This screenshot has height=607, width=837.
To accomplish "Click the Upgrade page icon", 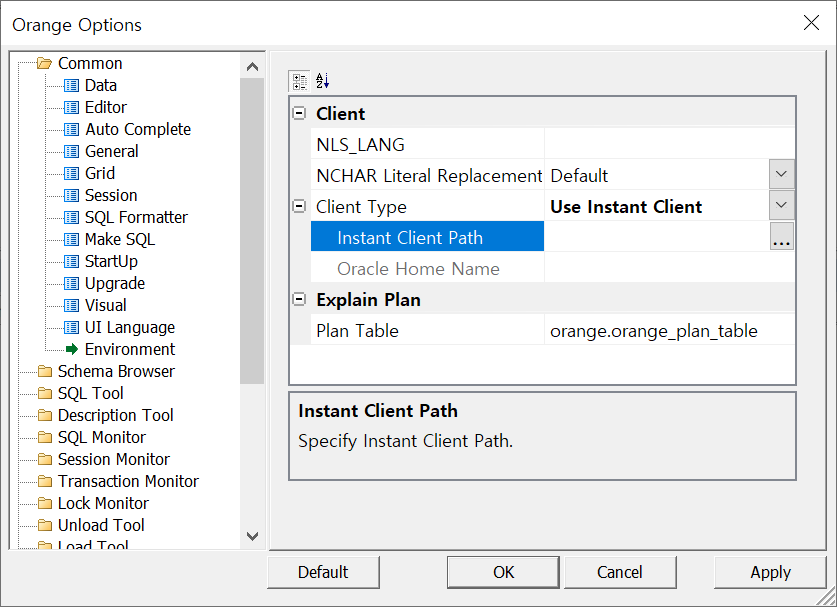I will pyautogui.click(x=72, y=283).
